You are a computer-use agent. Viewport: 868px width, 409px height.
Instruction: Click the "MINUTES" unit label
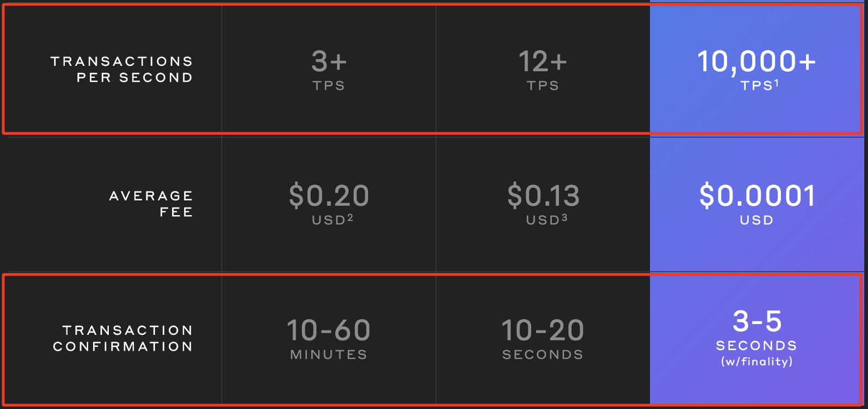tap(329, 355)
